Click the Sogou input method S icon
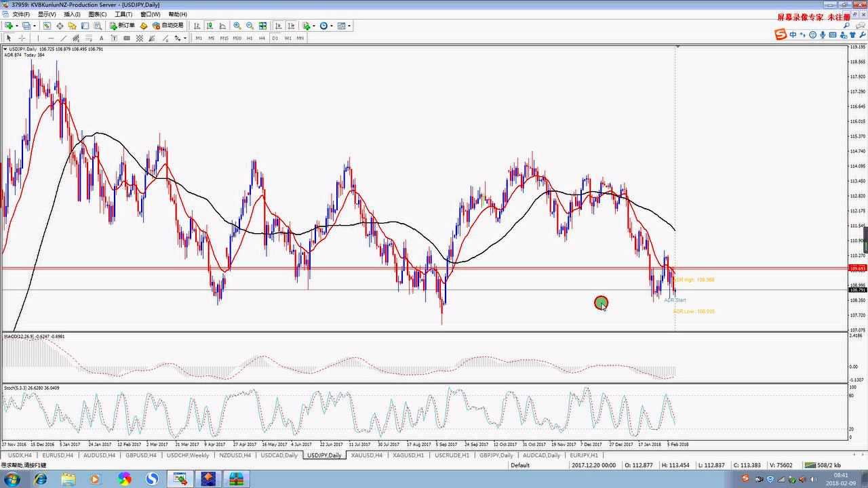868x488 pixels. [781, 35]
